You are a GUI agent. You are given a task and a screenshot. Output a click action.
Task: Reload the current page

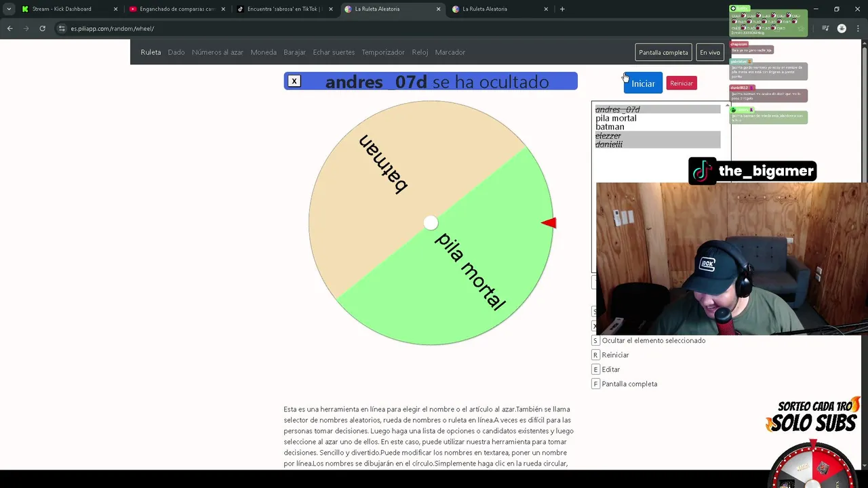pos(42,28)
